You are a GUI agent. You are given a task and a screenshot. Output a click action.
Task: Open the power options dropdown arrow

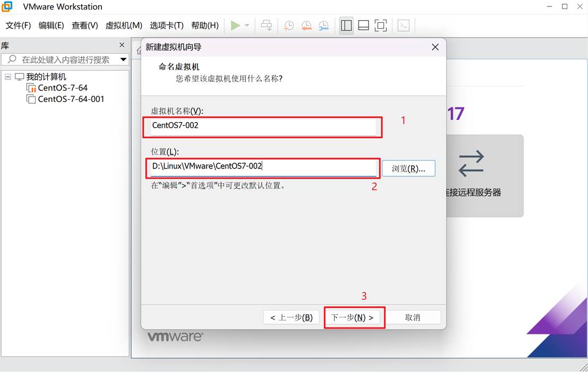[x=247, y=26]
